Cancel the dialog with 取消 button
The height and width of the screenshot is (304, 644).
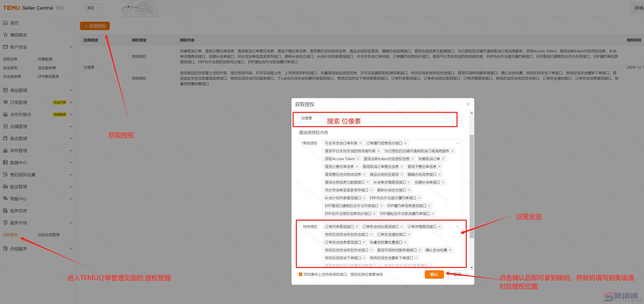click(x=457, y=275)
